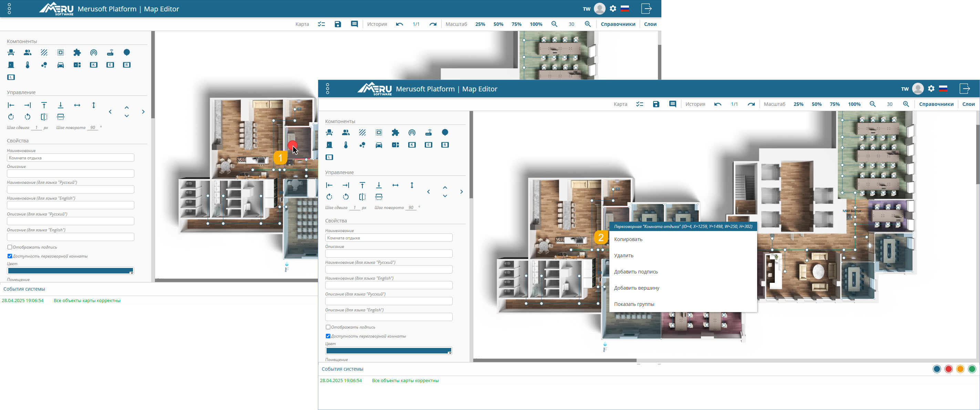Image resolution: width=980 pixels, height=410 pixels.
Task: Select 'Добавить вершину' in the context menu
Action: coord(637,288)
